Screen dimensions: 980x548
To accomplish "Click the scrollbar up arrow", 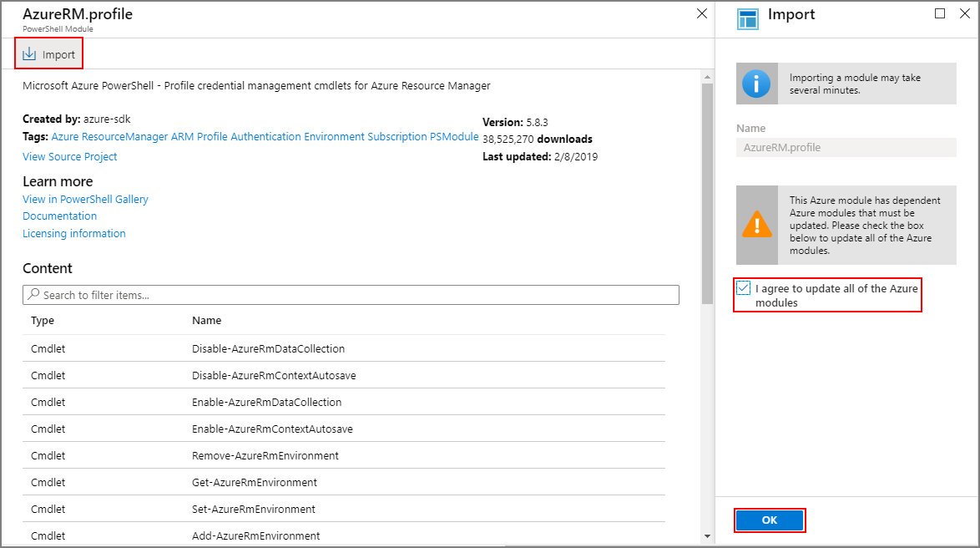I will (x=707, y=78).
